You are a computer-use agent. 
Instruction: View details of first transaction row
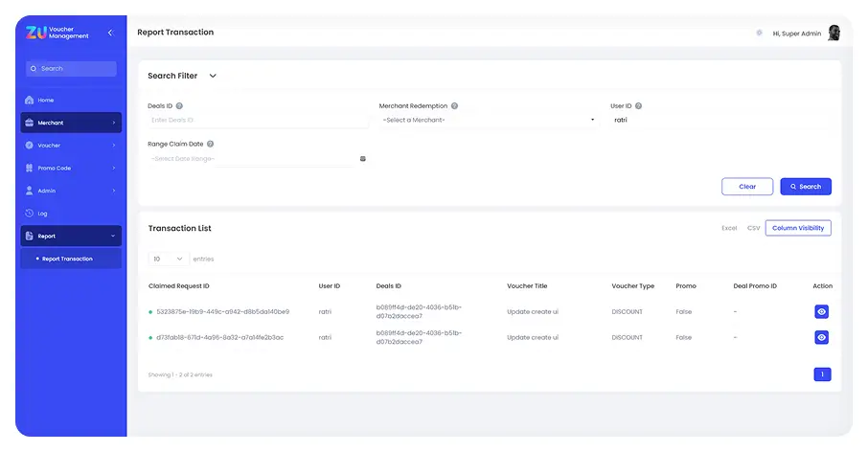pos(821,312)
